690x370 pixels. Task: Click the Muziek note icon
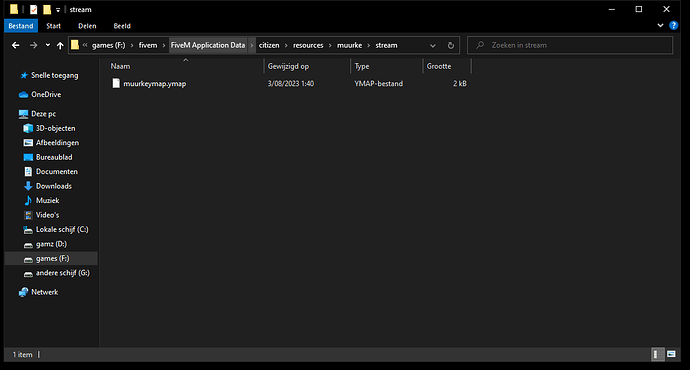(x=28, y=201)
